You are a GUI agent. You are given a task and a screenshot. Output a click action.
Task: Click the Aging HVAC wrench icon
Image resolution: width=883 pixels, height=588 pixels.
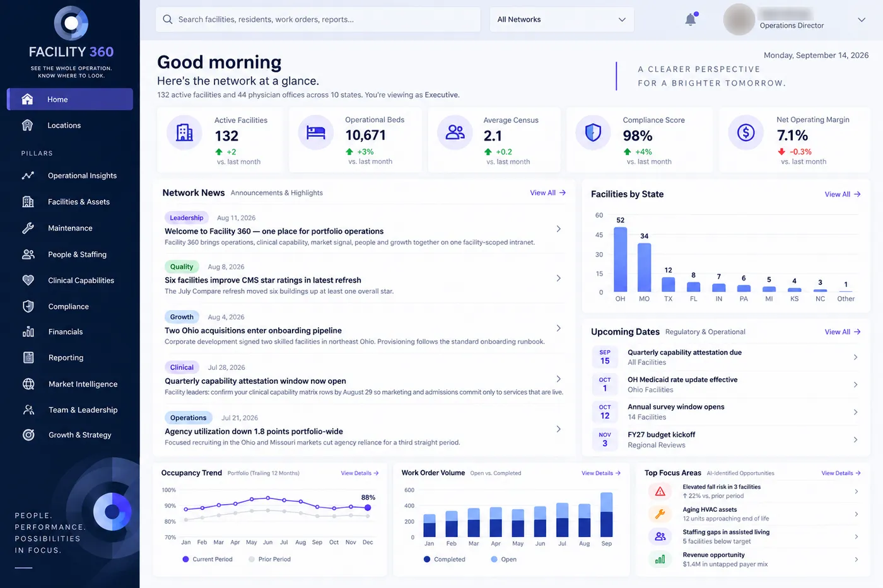pos(660,514)
